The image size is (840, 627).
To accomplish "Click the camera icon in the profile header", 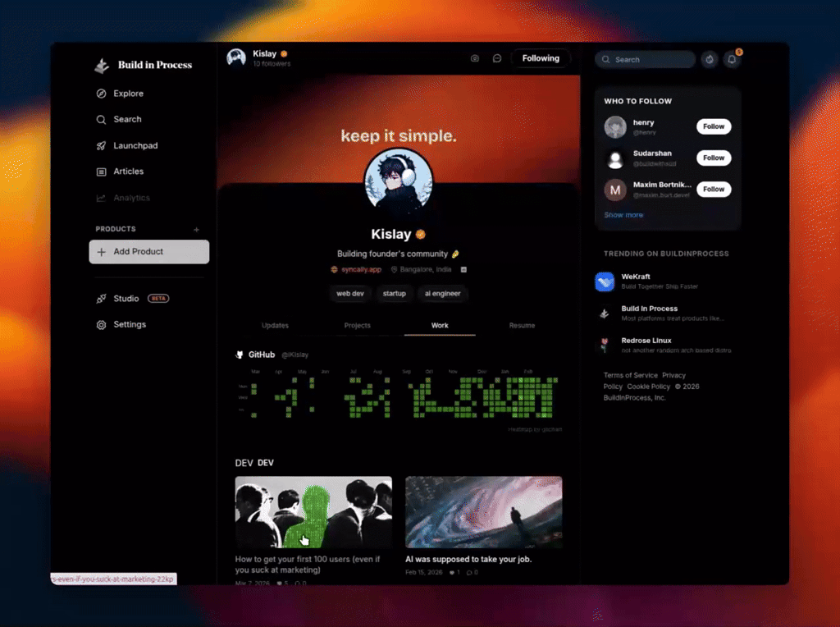I will (475, 58).
